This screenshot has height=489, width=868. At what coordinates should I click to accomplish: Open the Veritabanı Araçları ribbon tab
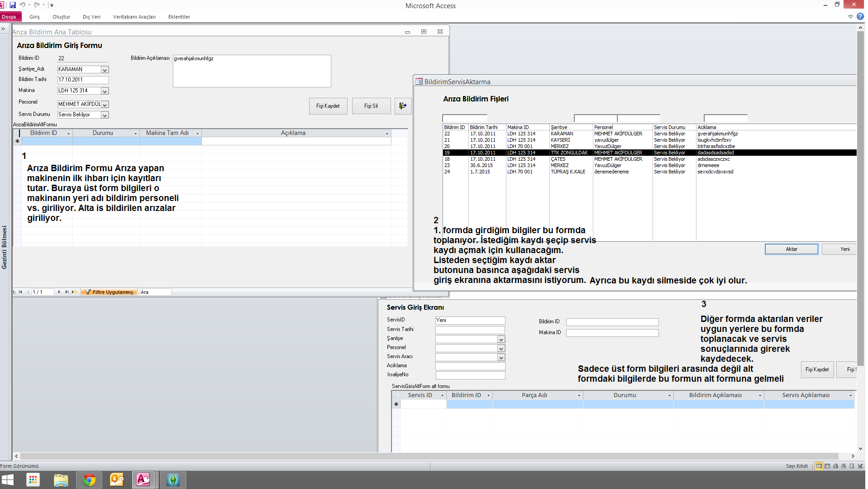134,17
